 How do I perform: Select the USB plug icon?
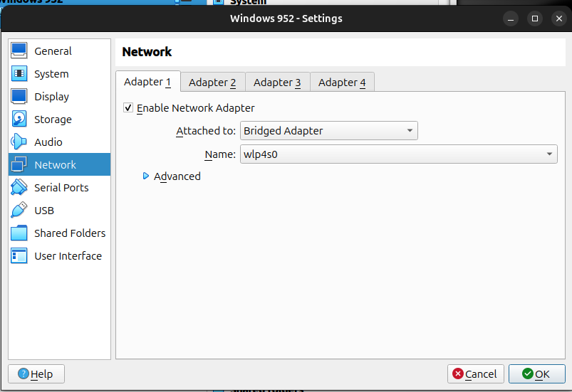tap(19, 210)
